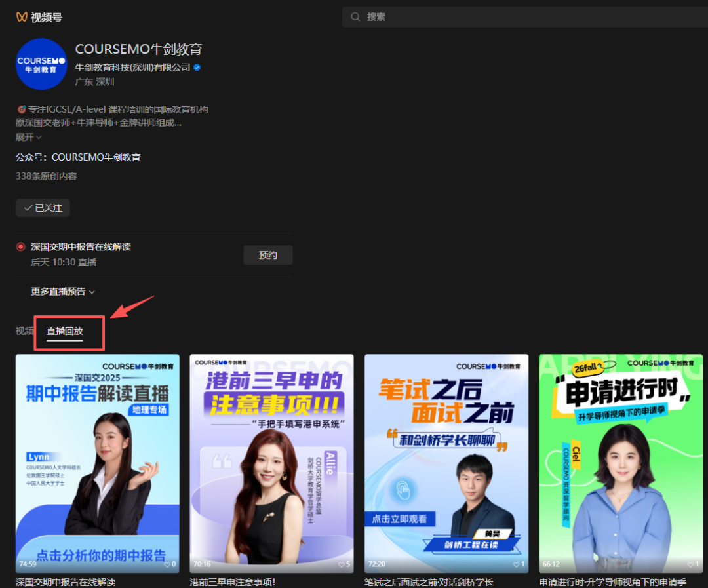The image size is (708, 588).
Task: Click the title 笔试之后面试之前·对话剑桥学长
Action: pyautogui.click(x=429, y=582)
